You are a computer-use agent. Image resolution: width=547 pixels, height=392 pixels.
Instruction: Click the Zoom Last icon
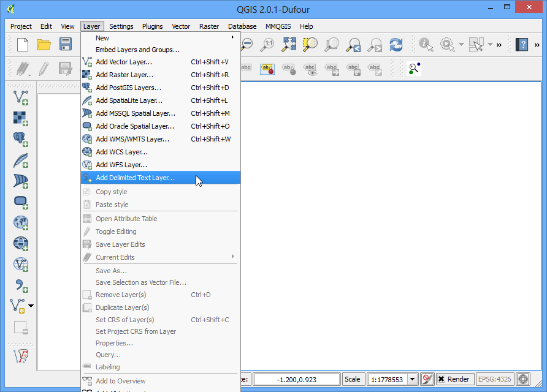(x=353, y=45)
